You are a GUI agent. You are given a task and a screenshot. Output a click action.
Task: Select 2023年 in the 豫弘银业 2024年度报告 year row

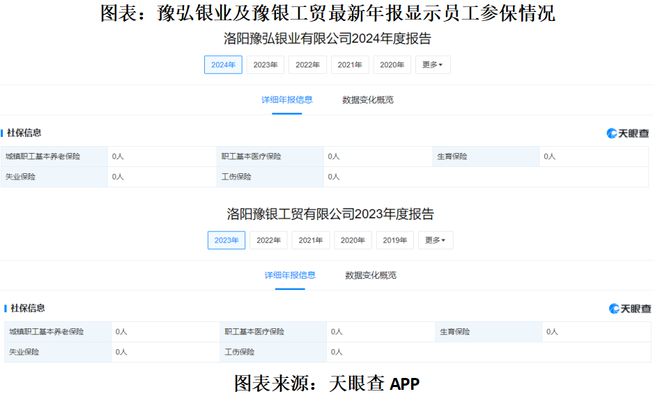[x=265, y=65]
